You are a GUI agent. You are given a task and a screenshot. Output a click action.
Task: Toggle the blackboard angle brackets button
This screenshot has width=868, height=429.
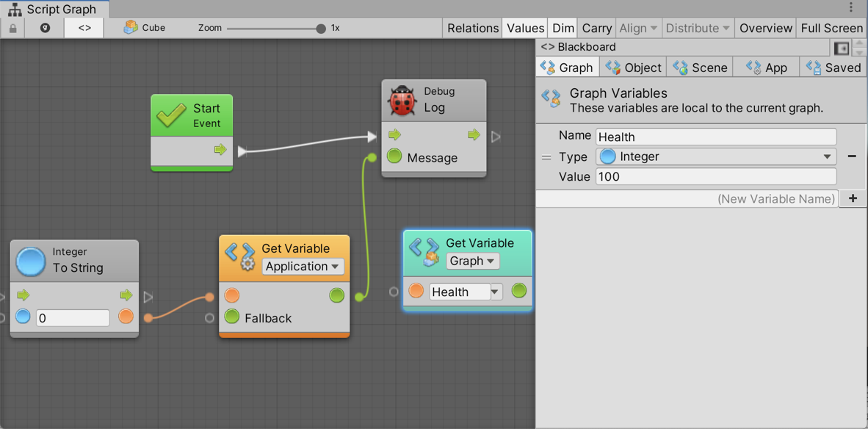pyautogui.click(x=84, y=28)
